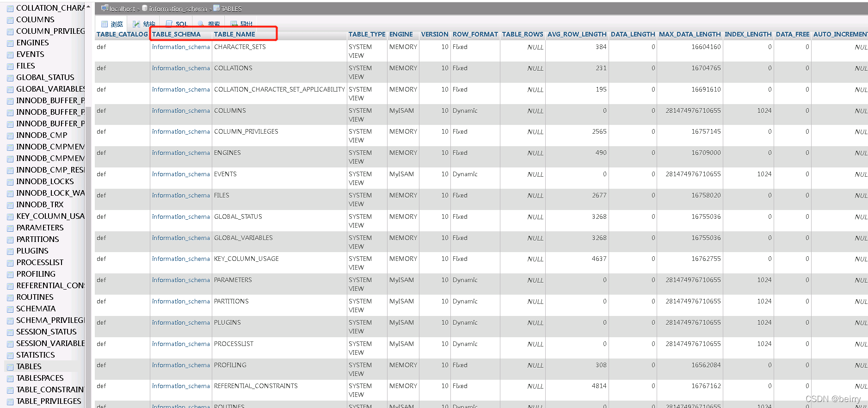Click the table icon beside EVENTS in sidebar
This screenshot has width=868, height=408.
tap(10, 55)
